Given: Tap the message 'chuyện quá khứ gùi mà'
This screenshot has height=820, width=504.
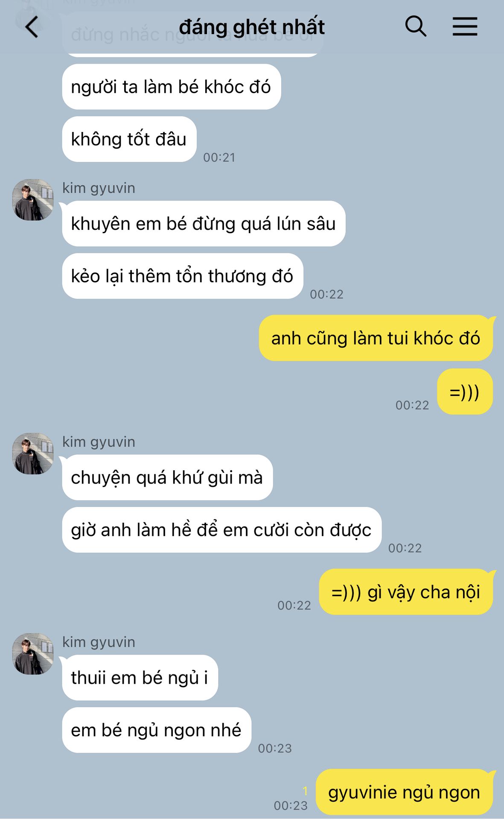Looking at the screenshot, I should 167,477.
